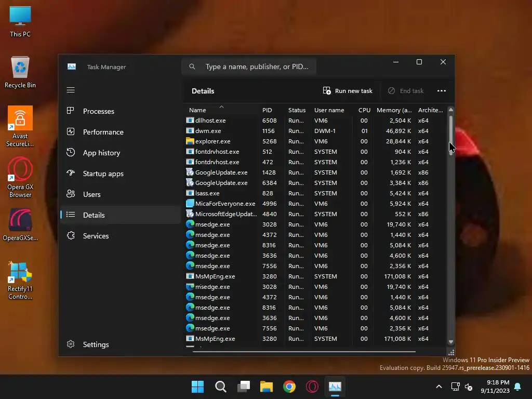Click Run new task
Viewport: 532px width, 399px height.
click(x=348, y=90)
